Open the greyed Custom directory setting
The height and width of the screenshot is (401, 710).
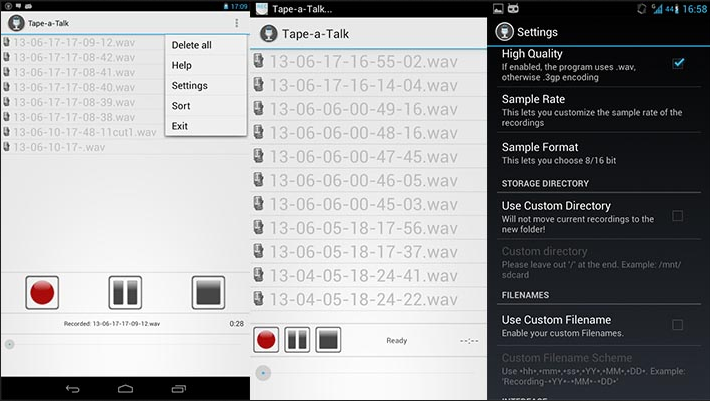coord(599,262)
